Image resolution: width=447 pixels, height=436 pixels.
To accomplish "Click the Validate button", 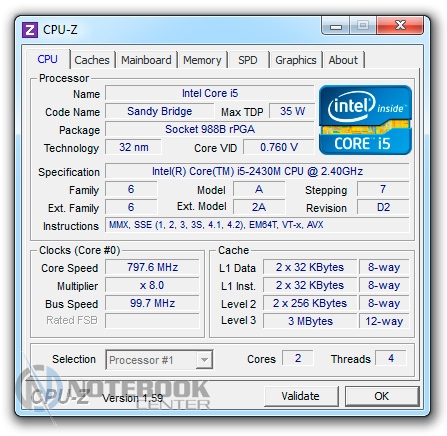I will pyautogui.click(x=300, y=396).
